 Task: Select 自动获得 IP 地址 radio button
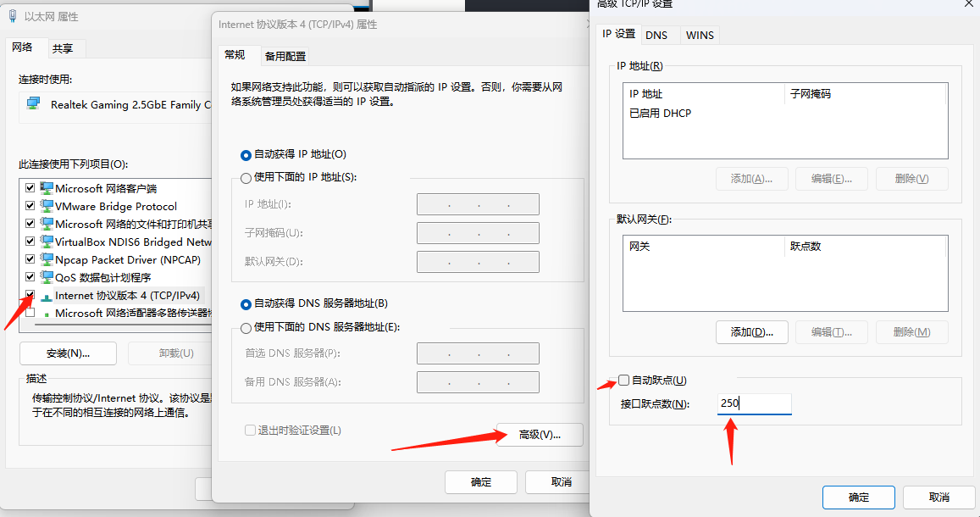click(x=246, y=154)
